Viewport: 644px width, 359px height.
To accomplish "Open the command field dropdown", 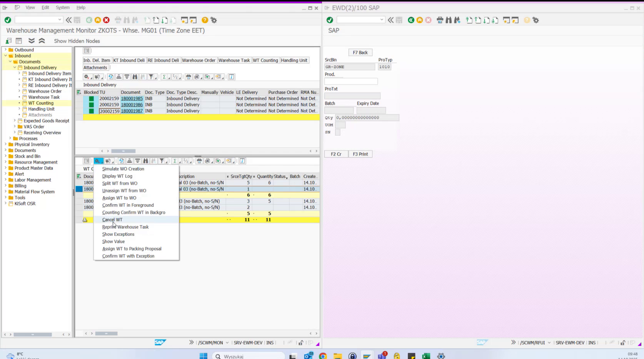I will [x=60, y=19].
